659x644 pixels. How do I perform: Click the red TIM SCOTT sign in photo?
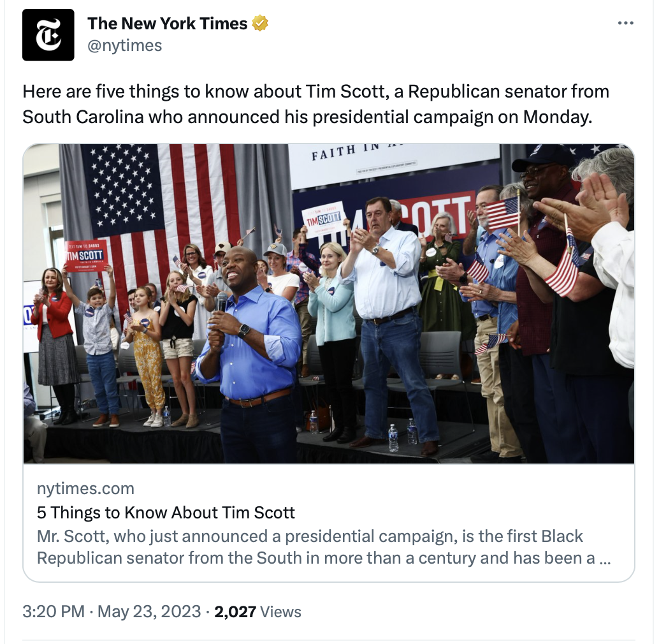[x=86, y=256]
